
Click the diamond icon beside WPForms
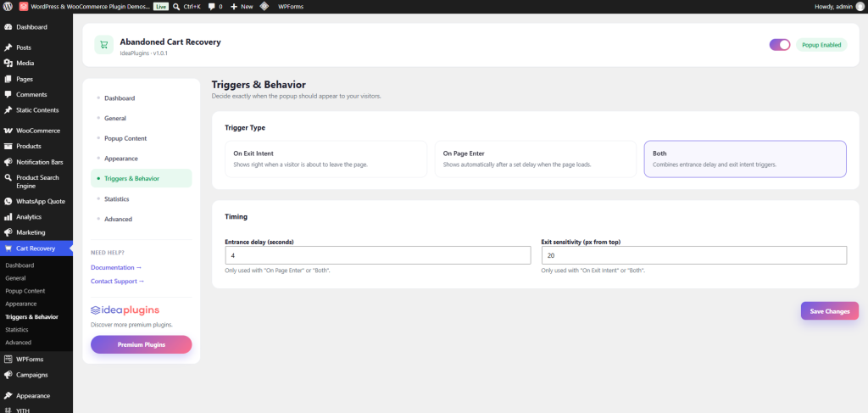pos(264,7)
